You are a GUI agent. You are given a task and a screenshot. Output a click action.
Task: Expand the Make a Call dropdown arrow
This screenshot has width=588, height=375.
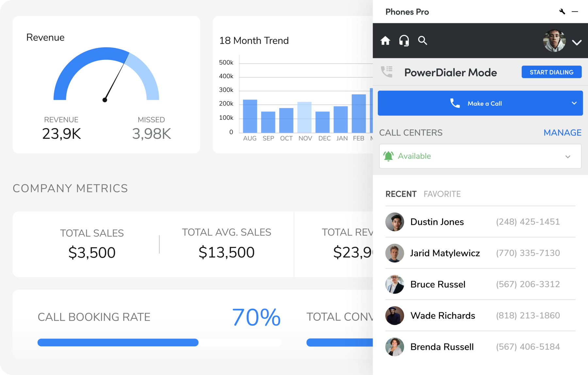coord(574,103)
